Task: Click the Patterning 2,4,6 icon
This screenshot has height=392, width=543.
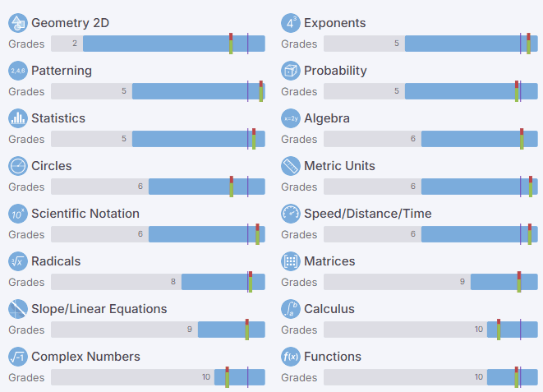Action: [18, 71]
